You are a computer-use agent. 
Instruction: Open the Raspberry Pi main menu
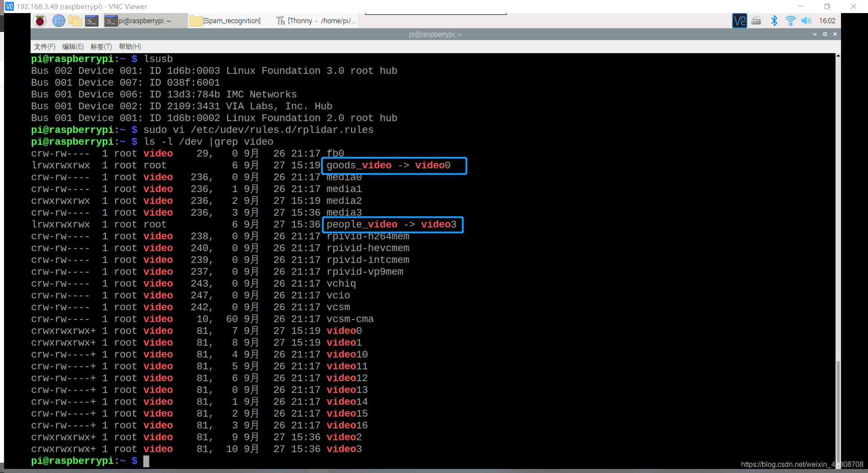tap(40, 21)
